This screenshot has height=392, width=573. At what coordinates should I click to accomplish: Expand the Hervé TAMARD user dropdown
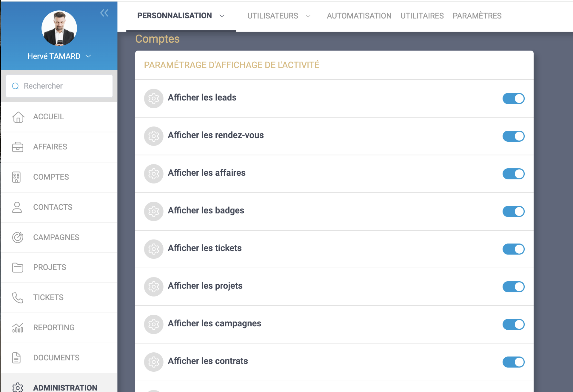tap(88, 56)
